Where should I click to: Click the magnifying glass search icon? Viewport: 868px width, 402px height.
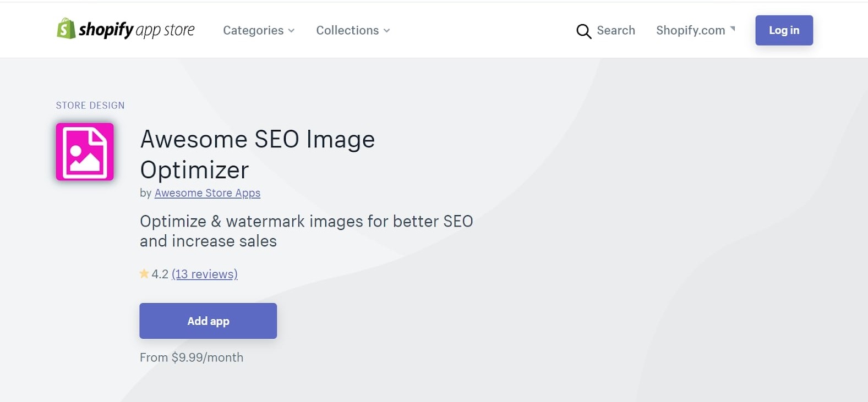(583, 31)
